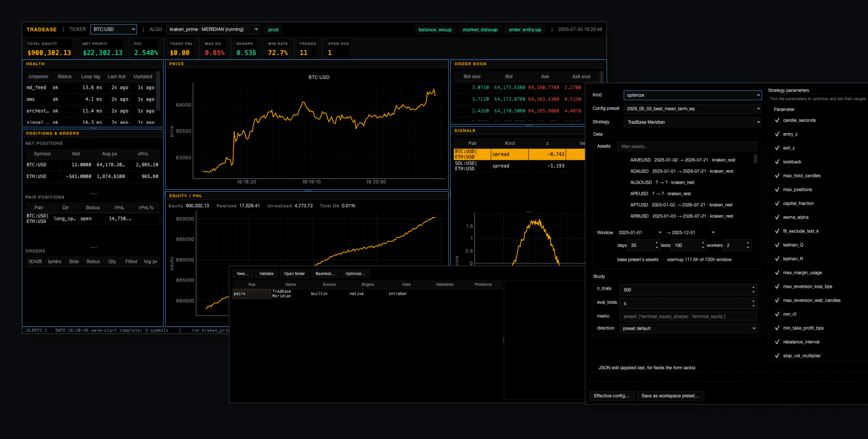The image size is (868, 439).
Task: Open the direction dropdown preset default
Action: pyautogui.click(x=689, y=328)
